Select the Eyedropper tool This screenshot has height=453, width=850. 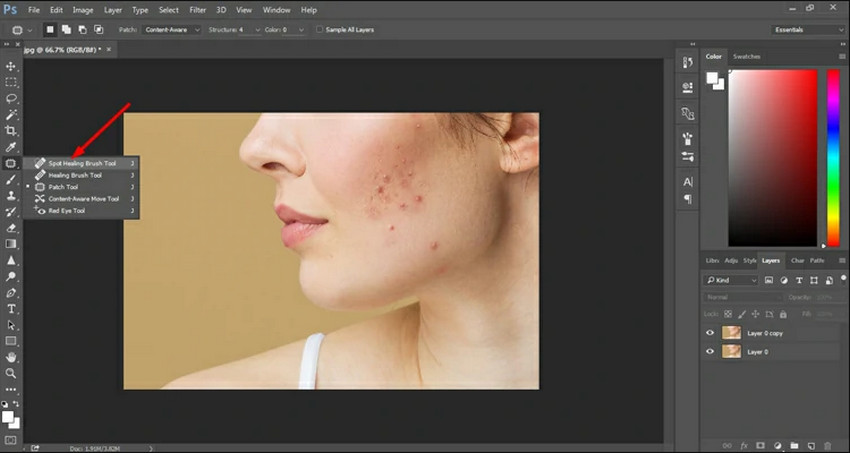pyautogui.click(x=10, y=147)
